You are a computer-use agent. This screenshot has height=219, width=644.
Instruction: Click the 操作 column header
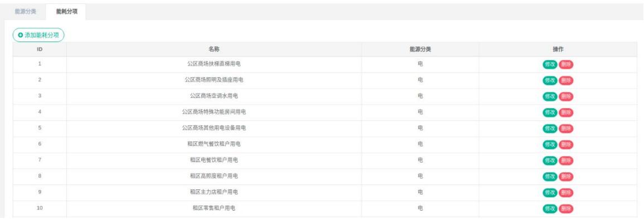click(558, 49)
